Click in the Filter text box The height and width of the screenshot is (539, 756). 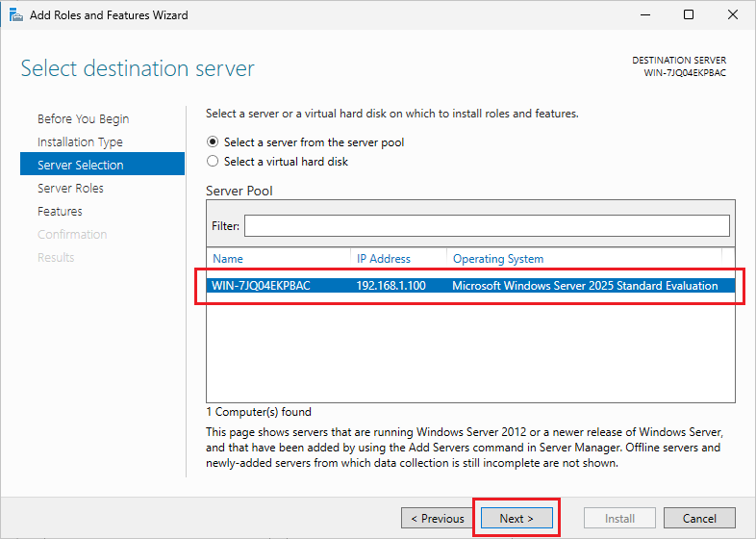(x=487, y=225)
